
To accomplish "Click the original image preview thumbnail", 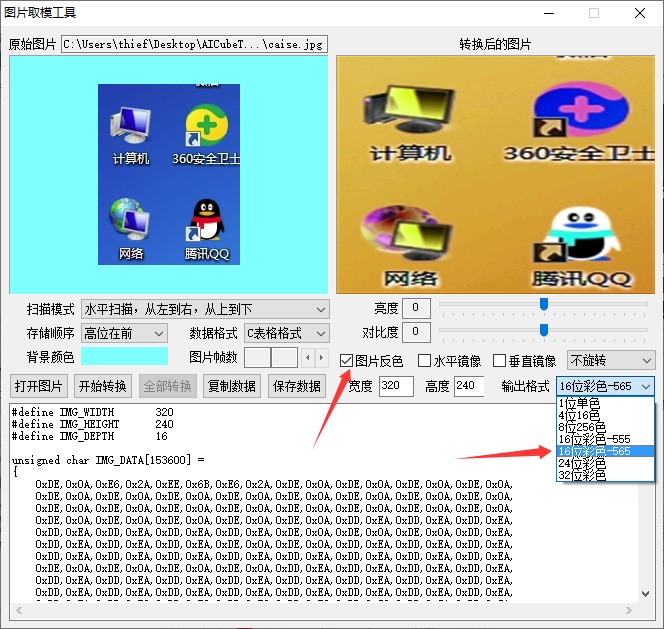I will pyautogui.click(x=169, y=175).
